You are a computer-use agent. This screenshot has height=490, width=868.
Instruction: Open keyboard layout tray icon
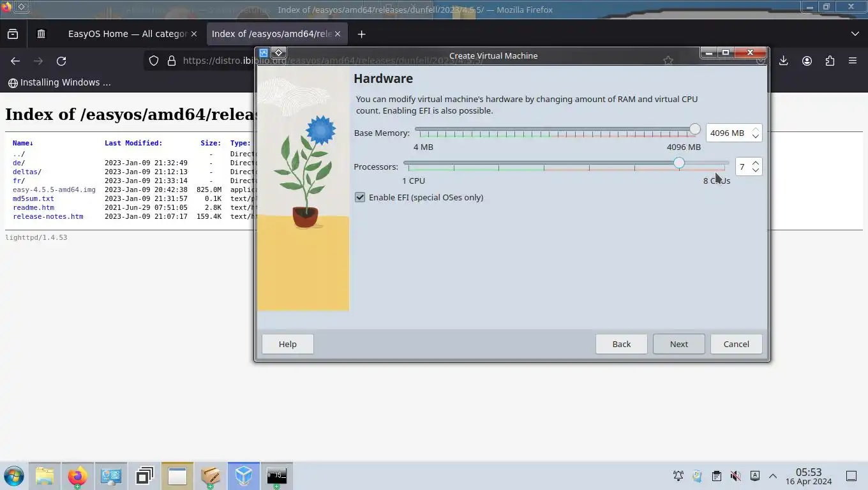click(x=755, y=476)
